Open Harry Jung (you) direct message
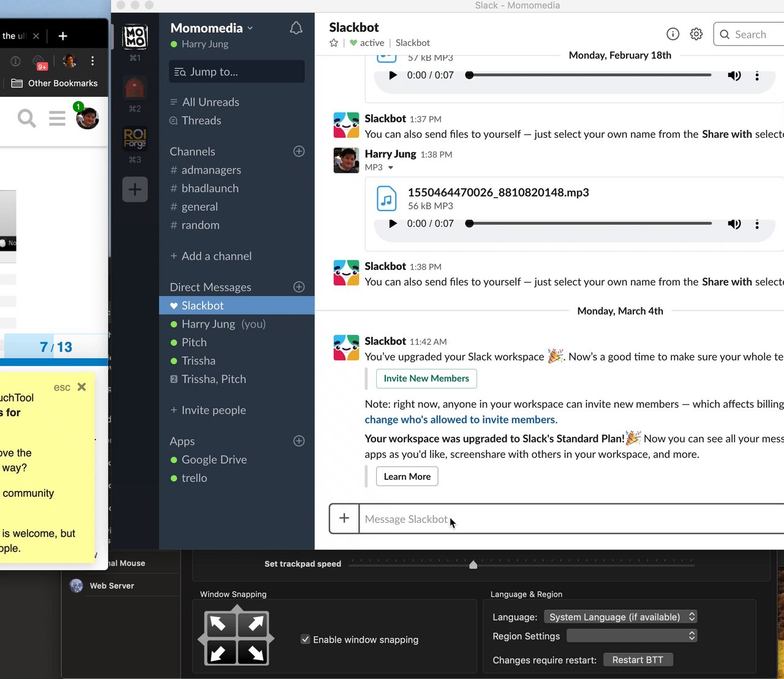Viewport: 784px width, 679px height. [224, 324]
